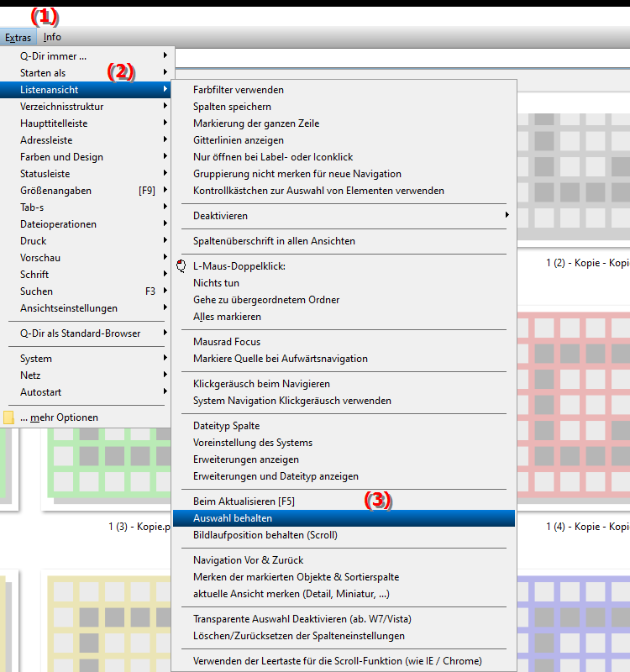This screenshot has width=630, height=672.
Task: Expand the Haupttitelleiste submenu
Action: click(86, 123)
